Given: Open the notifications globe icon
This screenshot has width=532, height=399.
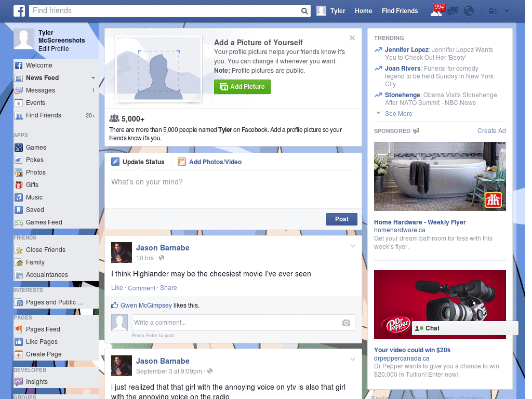Looking at the screenshot, I should pos(469,11).
